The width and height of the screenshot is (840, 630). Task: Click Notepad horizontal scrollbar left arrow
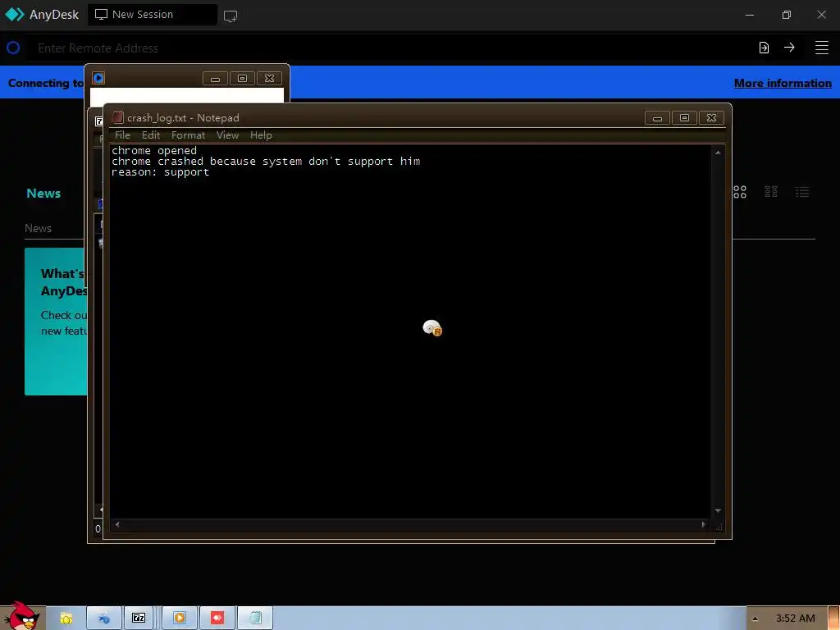pyautogui.click(x=117, y=524)
